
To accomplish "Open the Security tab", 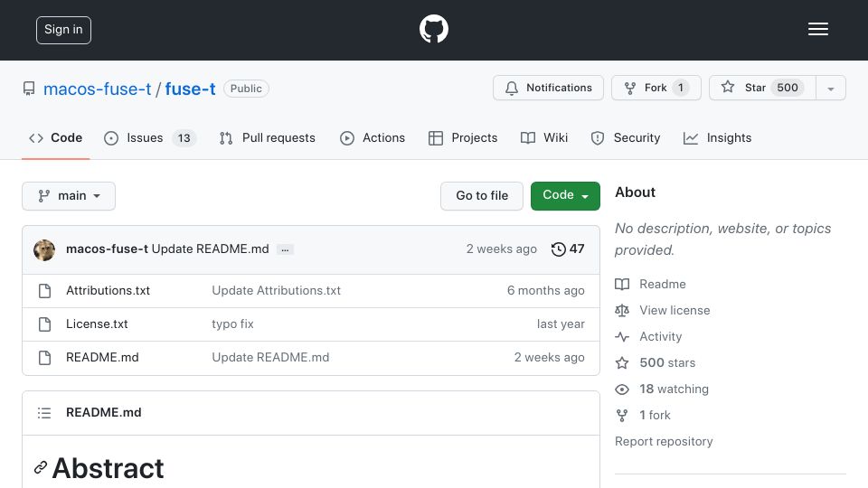I will tap(626, 137).
